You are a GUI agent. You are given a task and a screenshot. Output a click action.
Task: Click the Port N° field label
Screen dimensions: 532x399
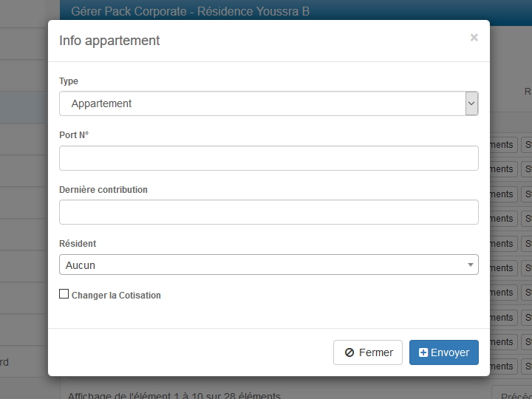click(74, 135)
